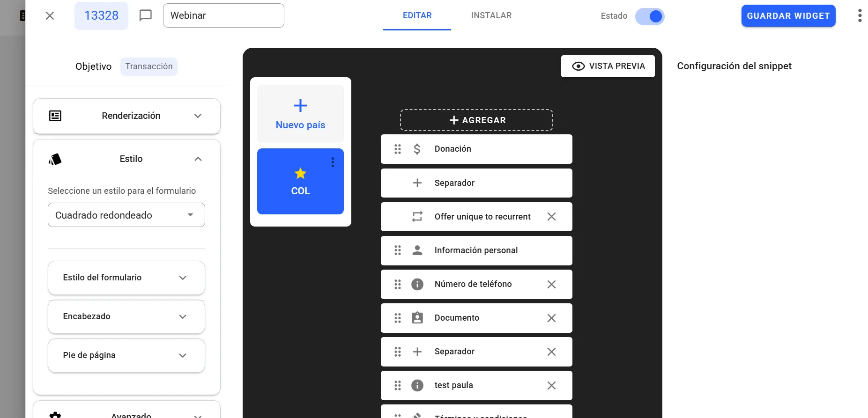The image size is (868, 418).
Task: Click the Webinar name input field
Action: pyautogui.click(x=223, y=15)
